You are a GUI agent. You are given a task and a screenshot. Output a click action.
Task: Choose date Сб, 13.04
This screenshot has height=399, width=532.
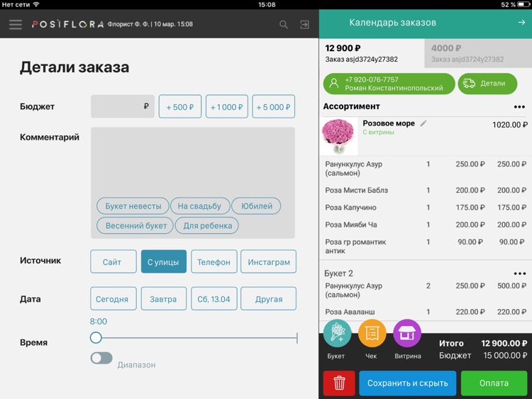214,298
